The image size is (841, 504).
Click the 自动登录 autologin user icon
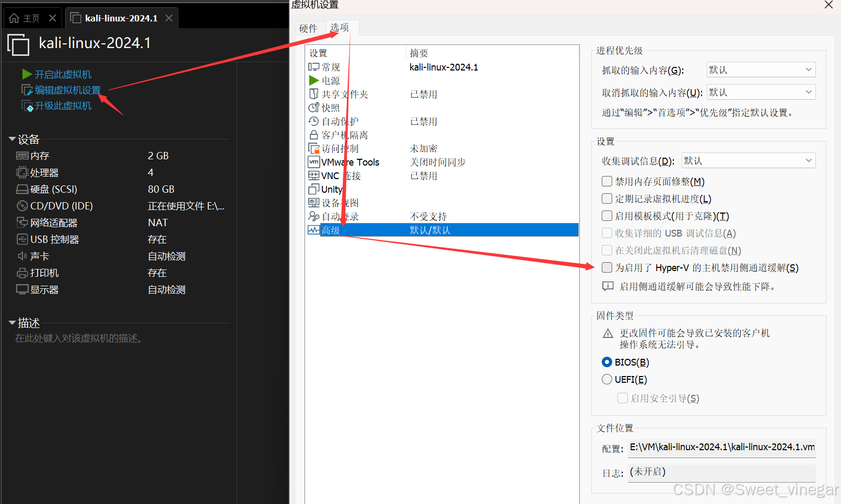point(313,216)
